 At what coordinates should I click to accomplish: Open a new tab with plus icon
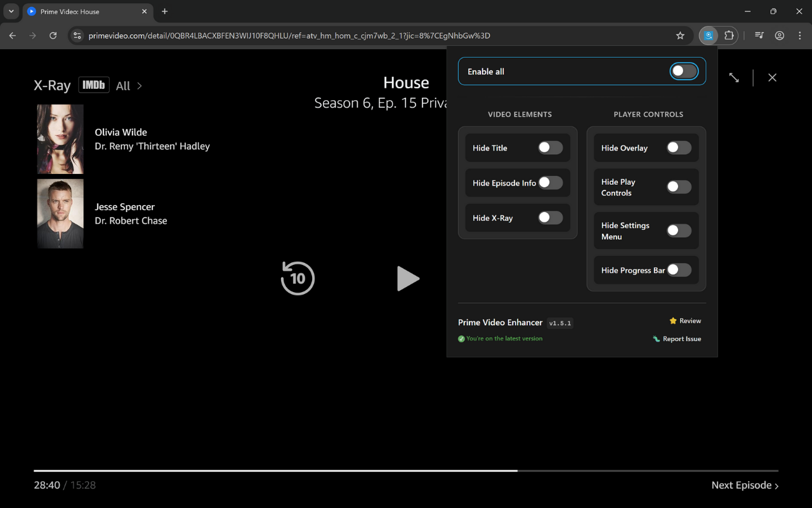click(x=165, y=11)
